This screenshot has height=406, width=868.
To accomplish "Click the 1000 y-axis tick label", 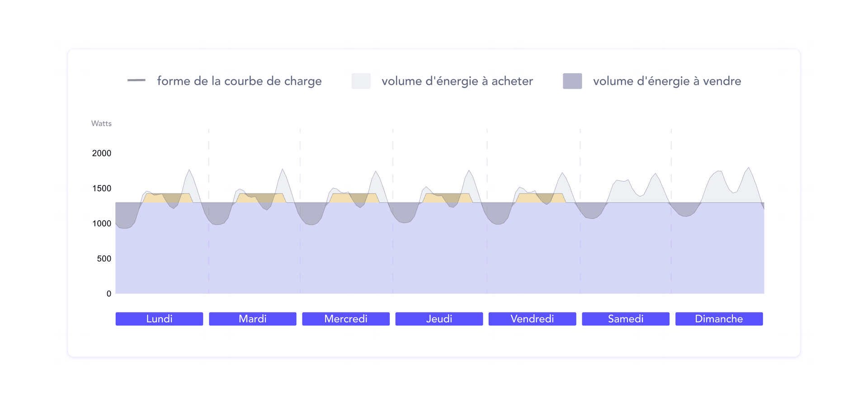I will (102, 223).
